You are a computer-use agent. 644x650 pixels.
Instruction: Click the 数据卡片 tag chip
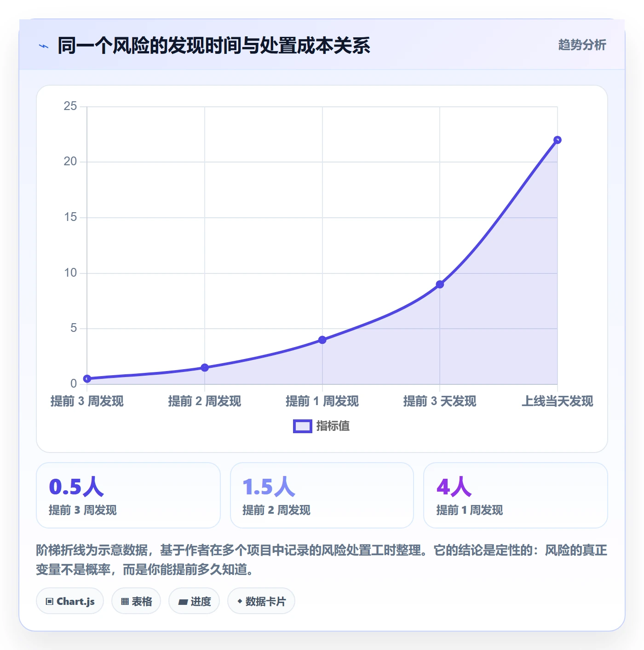261,601
